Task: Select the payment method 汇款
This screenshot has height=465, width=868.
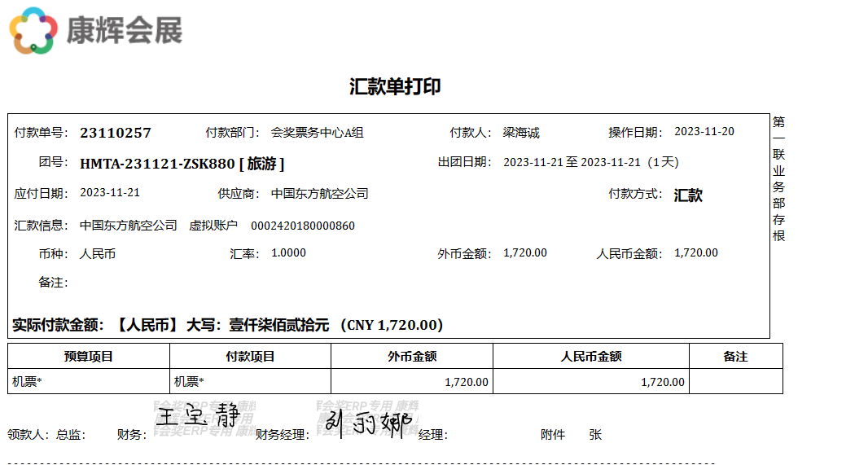Action: [x=688, y=195]
